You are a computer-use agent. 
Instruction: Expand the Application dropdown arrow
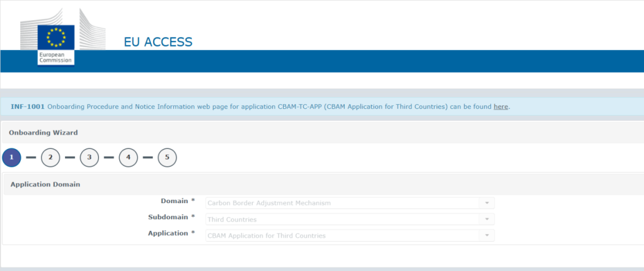pyautogui.click(x=487, y=236)
